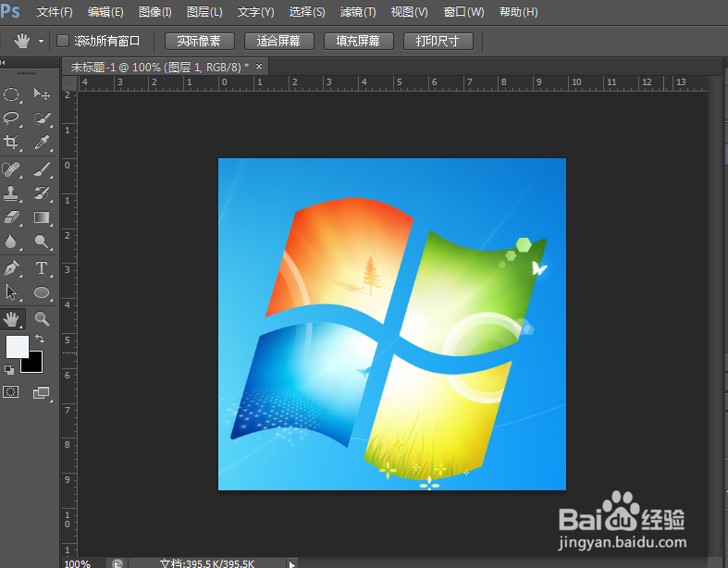The height and width of the screenshot is (568, 728).
Task: Open the 编辑(E) menu
Action: tap(105, 12)
